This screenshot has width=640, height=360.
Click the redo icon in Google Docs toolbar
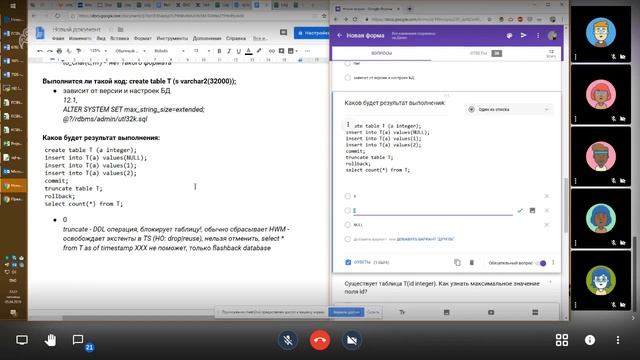click(49, 51)
